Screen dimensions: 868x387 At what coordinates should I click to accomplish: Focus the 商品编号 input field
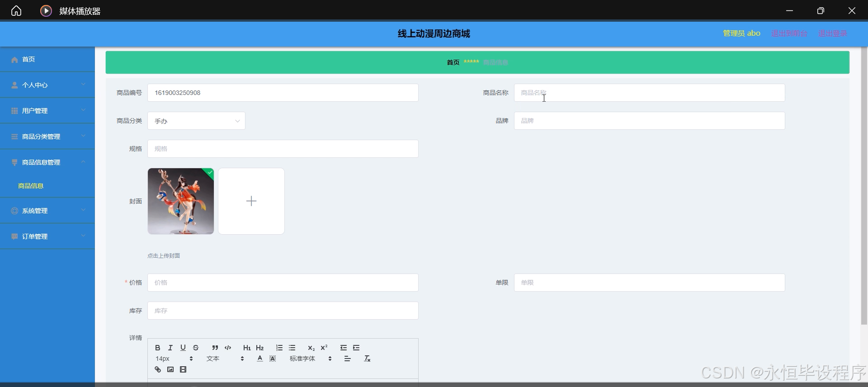point(283,93)
